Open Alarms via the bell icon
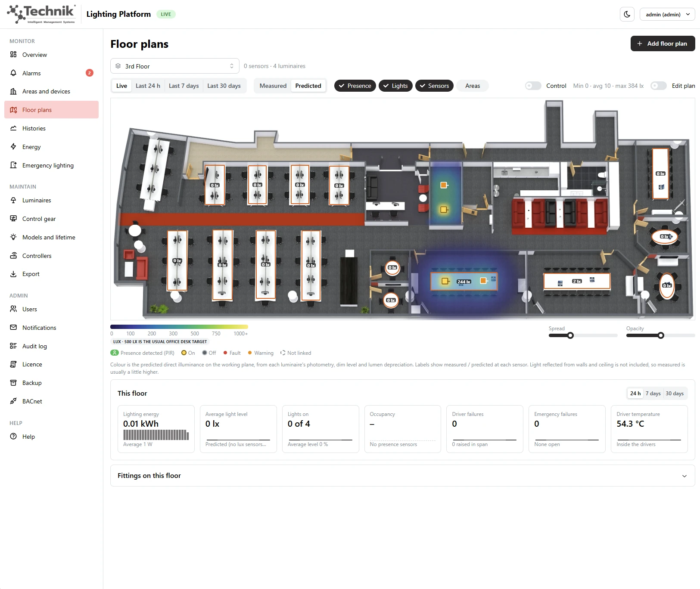This screenshot has width=700, height=589. coord(13,73)
